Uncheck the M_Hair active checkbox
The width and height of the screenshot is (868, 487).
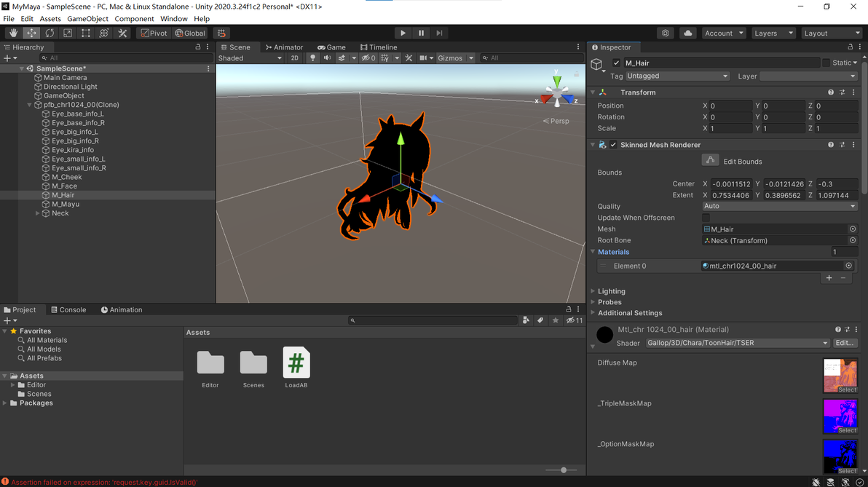pos(616,63)
